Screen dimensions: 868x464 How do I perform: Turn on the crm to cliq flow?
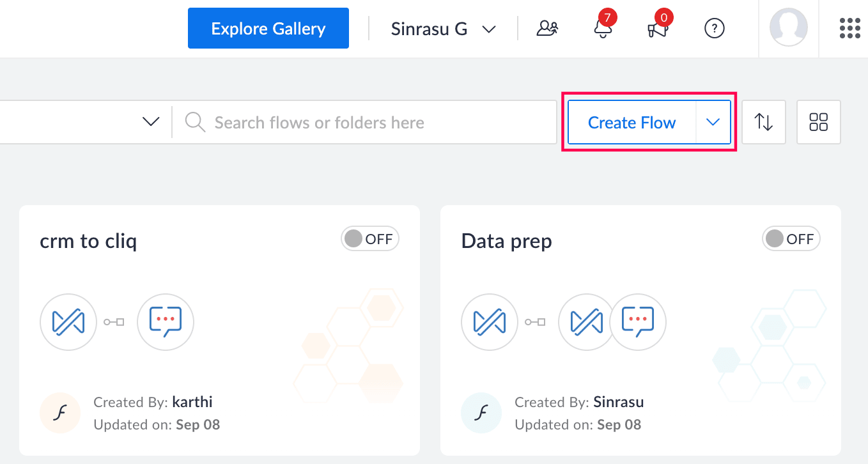(x=370, y=239)
